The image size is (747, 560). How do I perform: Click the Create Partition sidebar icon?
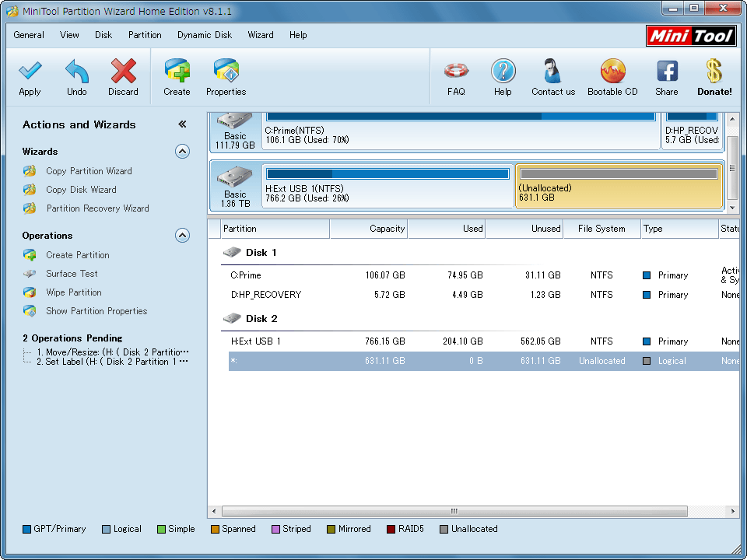[x=30, y=255]
